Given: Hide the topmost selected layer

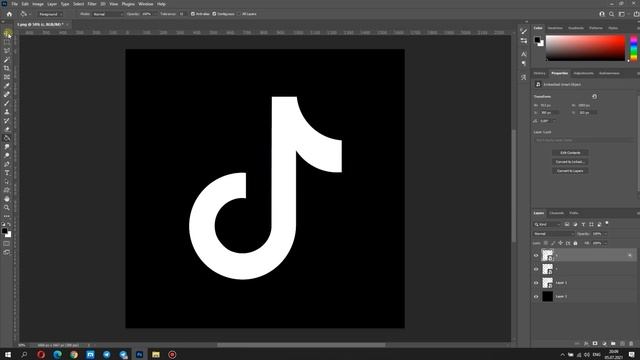Looking at the screenshot, I should click(x=536, y=256).
